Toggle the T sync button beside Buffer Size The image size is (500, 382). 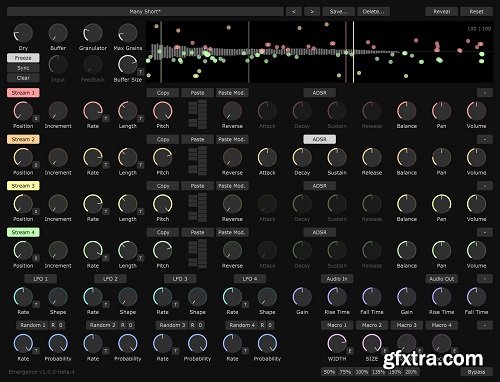pos(140,72)
